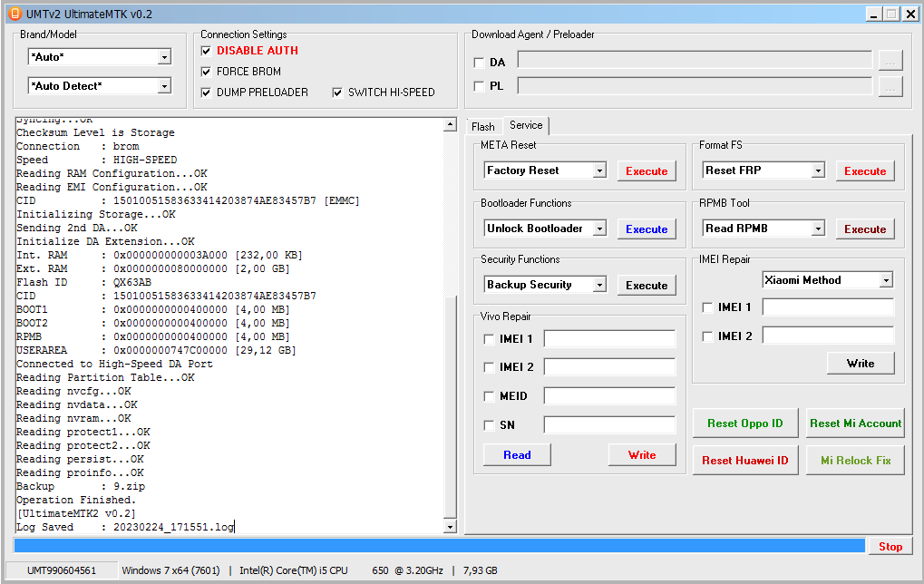The width and height of the screenshot is (924, 584).
Task: Open the Reset FRP dropdown
Action: 818,170
